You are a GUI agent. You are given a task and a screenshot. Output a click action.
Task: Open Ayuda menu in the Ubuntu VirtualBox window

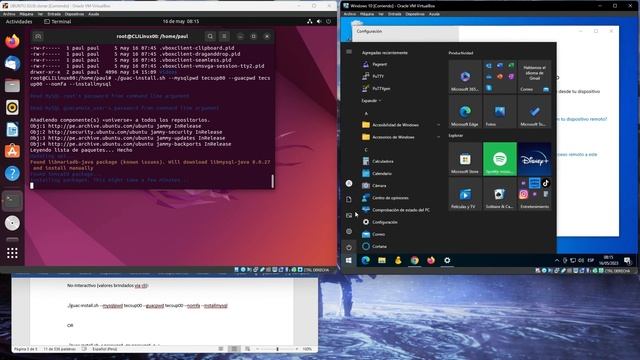click(x=94, y=14)
